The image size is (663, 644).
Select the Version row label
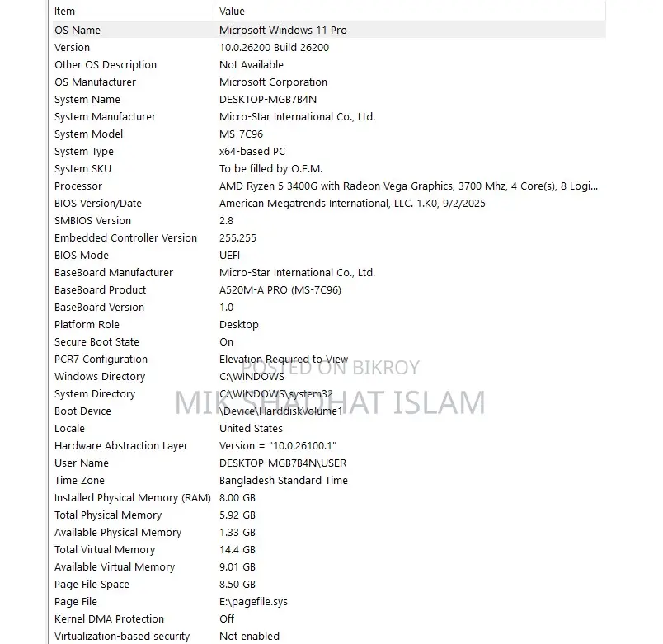pyautogui.click(x=72, y=47)
